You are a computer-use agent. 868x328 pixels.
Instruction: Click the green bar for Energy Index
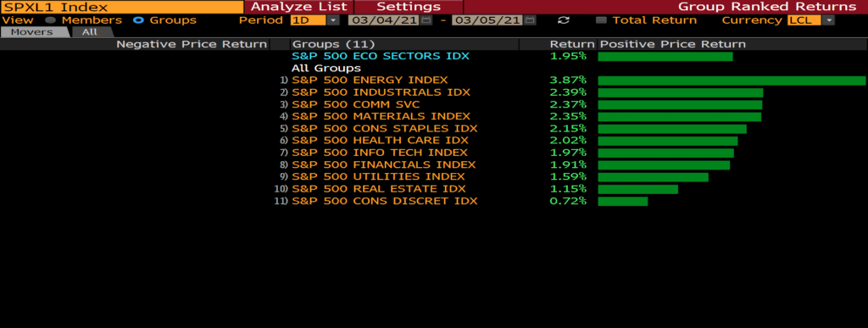click(x=732, y=81)
